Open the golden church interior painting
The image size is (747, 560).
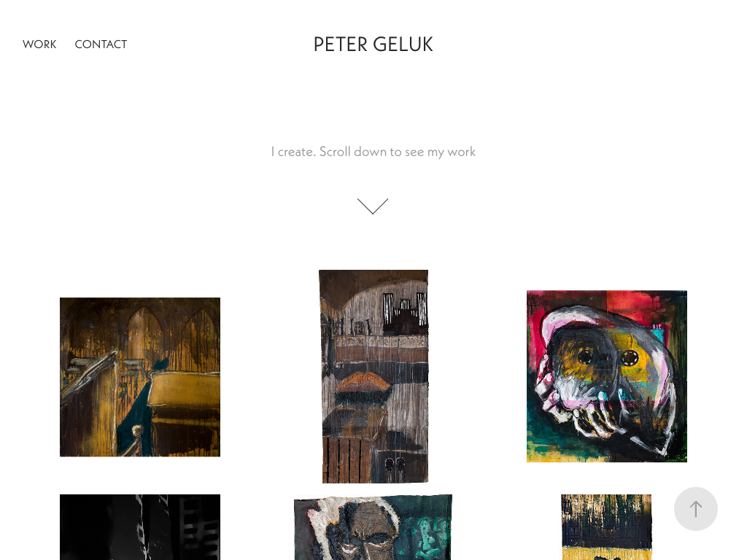point(140,377)
